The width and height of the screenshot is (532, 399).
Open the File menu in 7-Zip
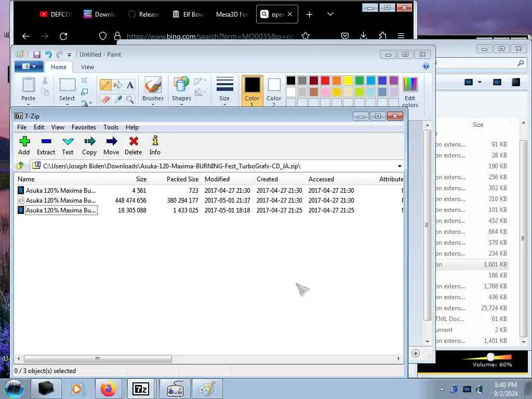pos(22,127)
